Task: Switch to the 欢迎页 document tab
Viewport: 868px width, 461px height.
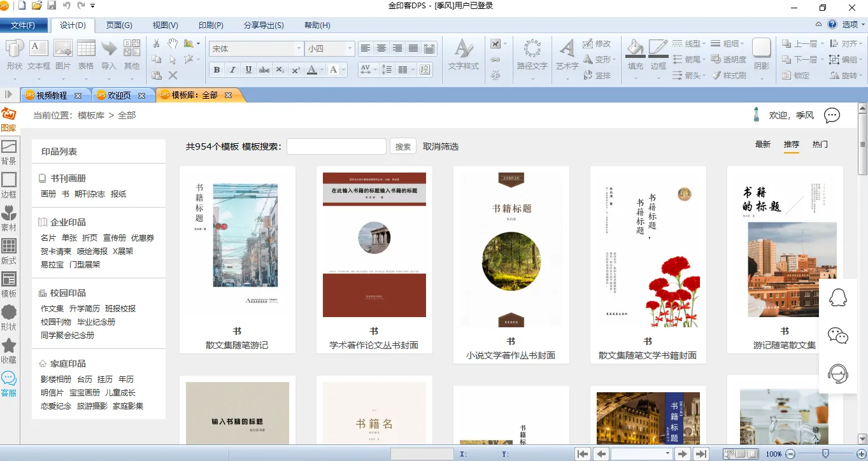Action: click(x=119, y=96)
